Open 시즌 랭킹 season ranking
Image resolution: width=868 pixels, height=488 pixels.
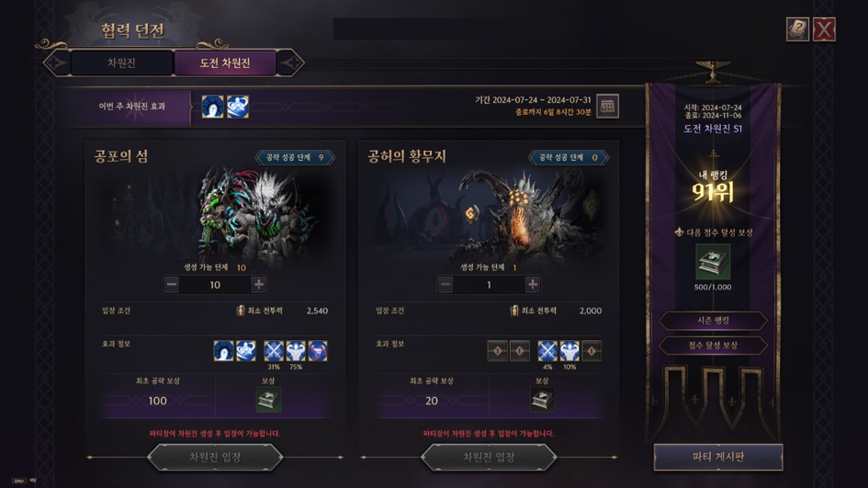tap(713, 320)
